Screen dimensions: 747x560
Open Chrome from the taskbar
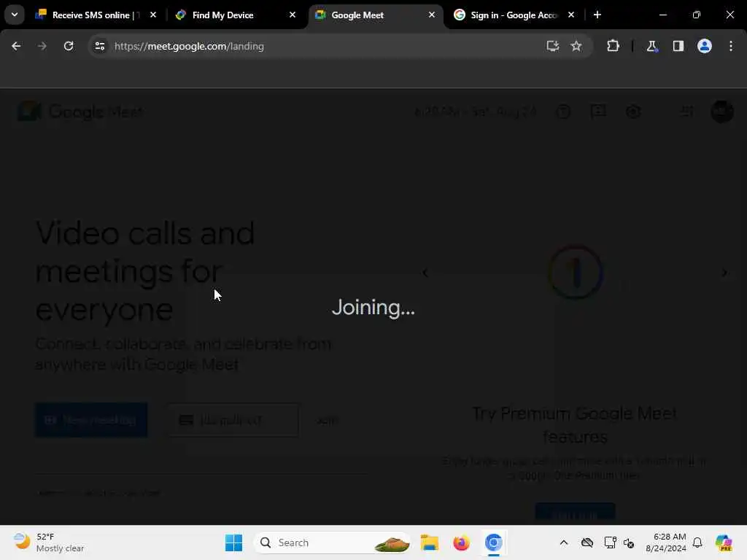point(494,542)
